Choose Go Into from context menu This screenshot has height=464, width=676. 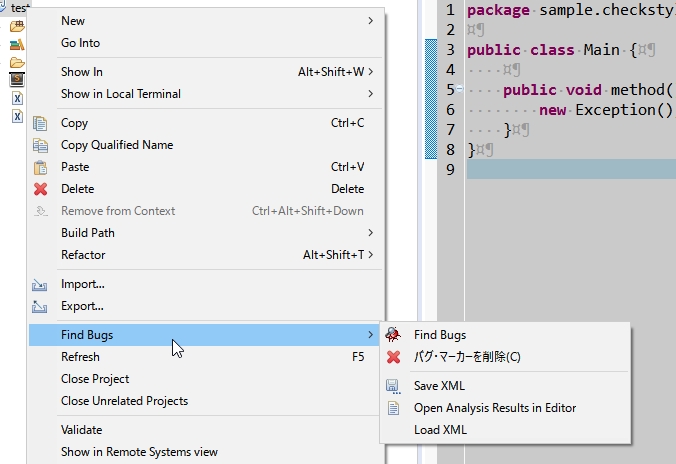80,43
